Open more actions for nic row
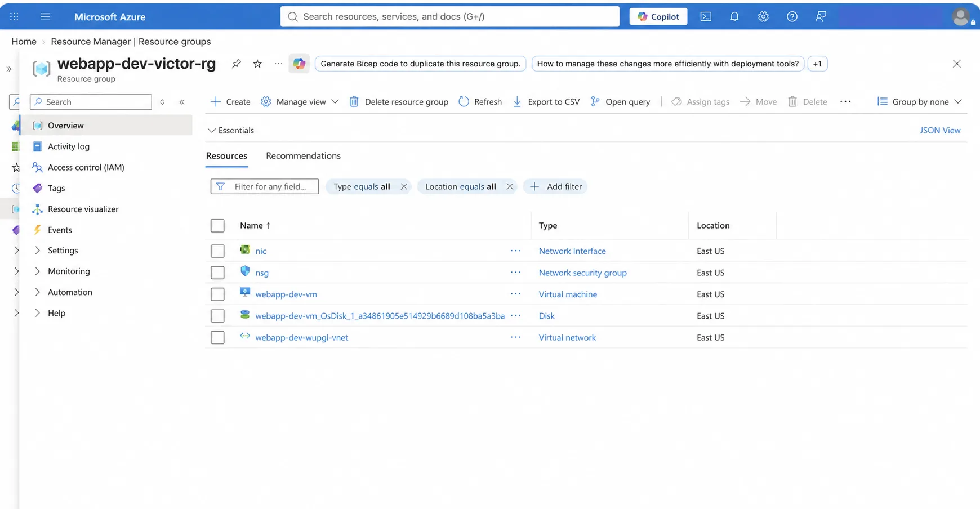The height and width of the screenshot is (509, 980). coord(515,251)
